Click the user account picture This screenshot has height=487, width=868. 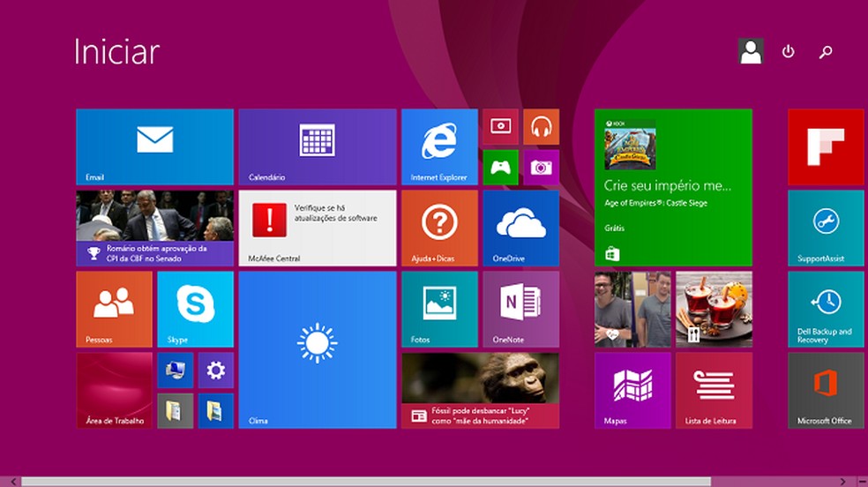click(751, 51)
